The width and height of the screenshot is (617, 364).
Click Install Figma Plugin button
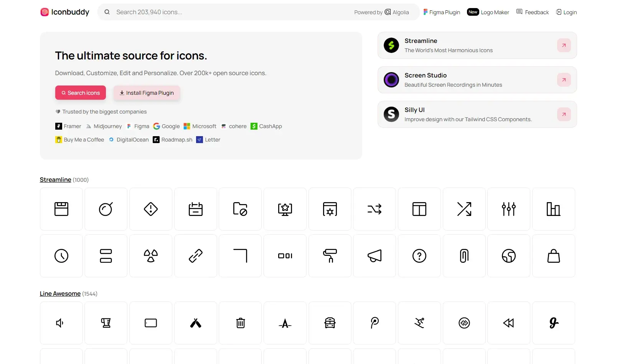click(147, 93)
